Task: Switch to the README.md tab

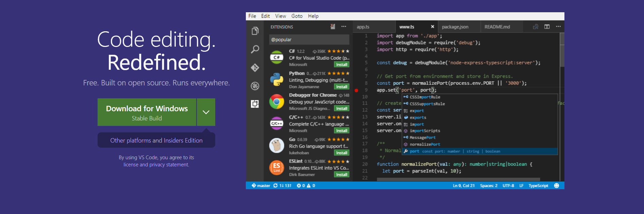Action: (x=502, y=27)
